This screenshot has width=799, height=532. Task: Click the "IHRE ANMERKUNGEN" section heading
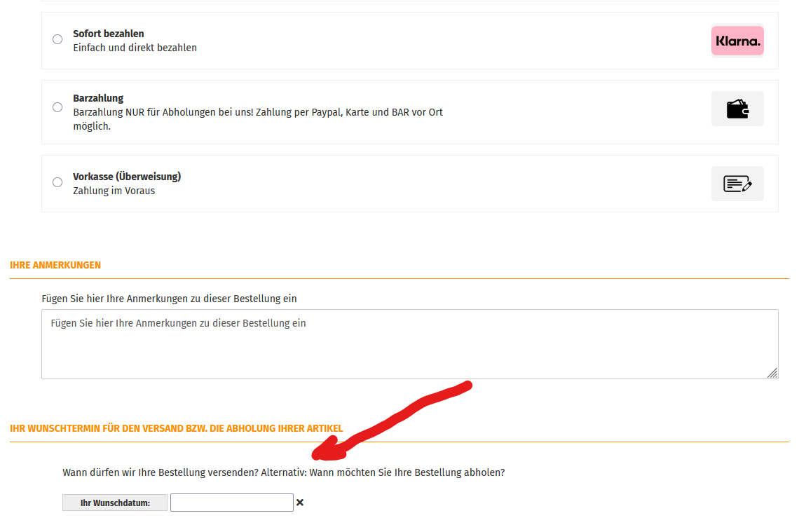tap(55, 266)
